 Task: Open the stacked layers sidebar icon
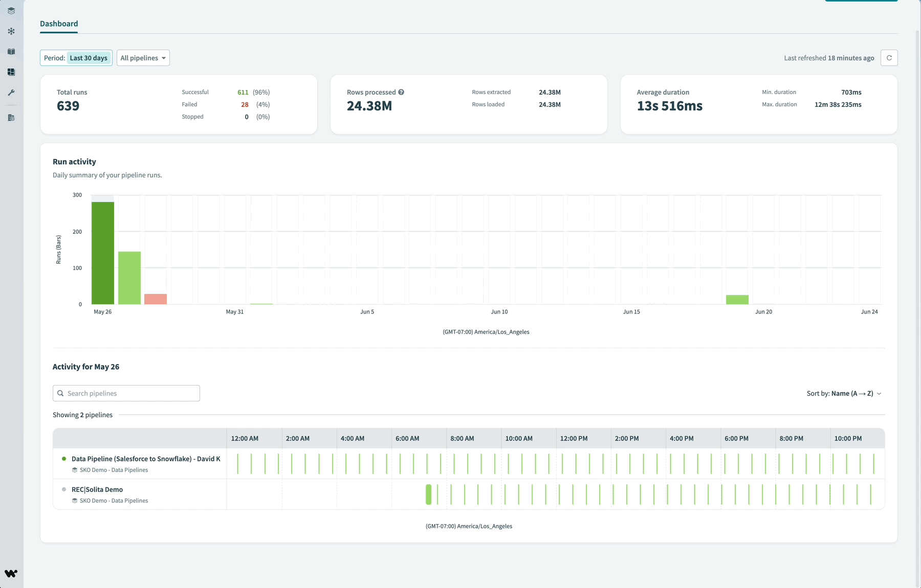[x=11, y=11]
